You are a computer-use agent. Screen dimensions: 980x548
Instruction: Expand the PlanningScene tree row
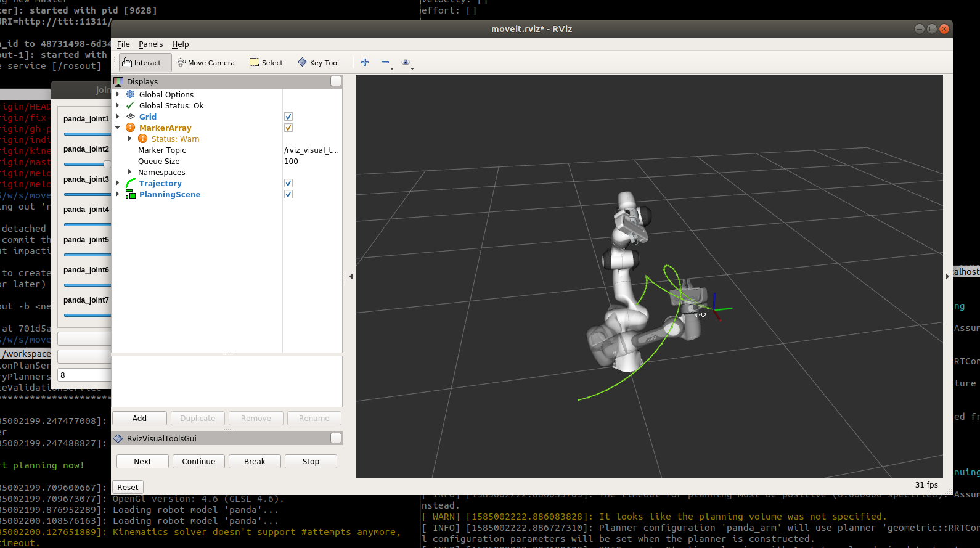click(x=118, y=194)
